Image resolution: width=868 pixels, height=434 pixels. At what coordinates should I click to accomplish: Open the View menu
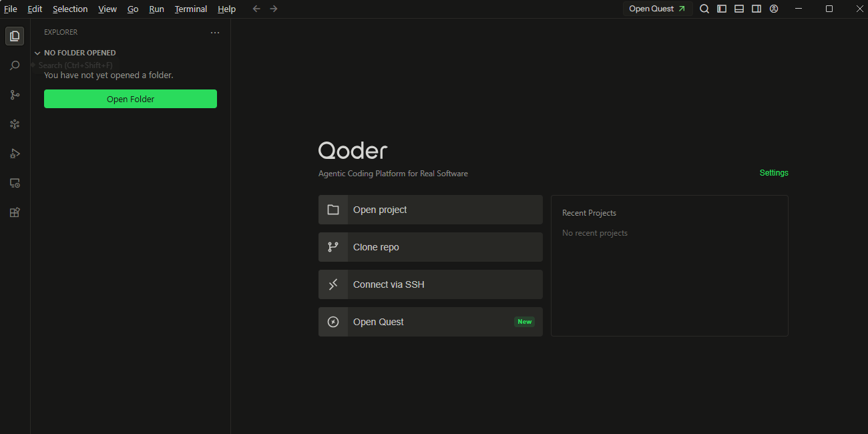point(107,9)
